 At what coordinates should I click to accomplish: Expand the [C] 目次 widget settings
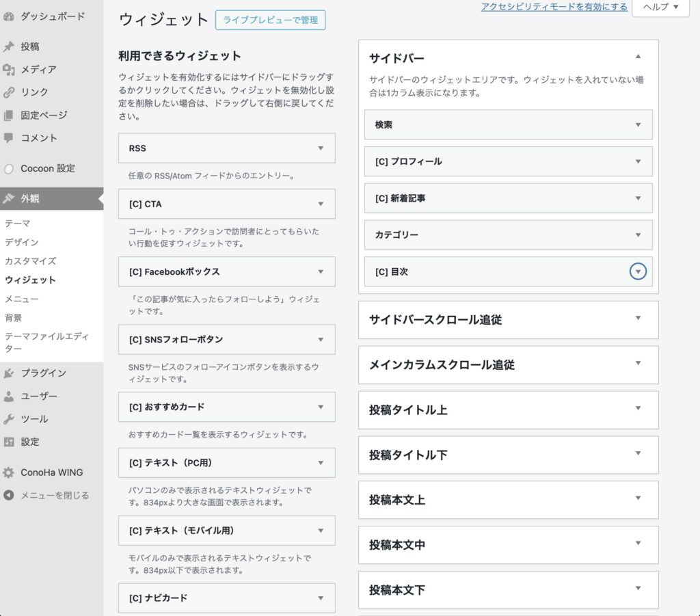638,271
